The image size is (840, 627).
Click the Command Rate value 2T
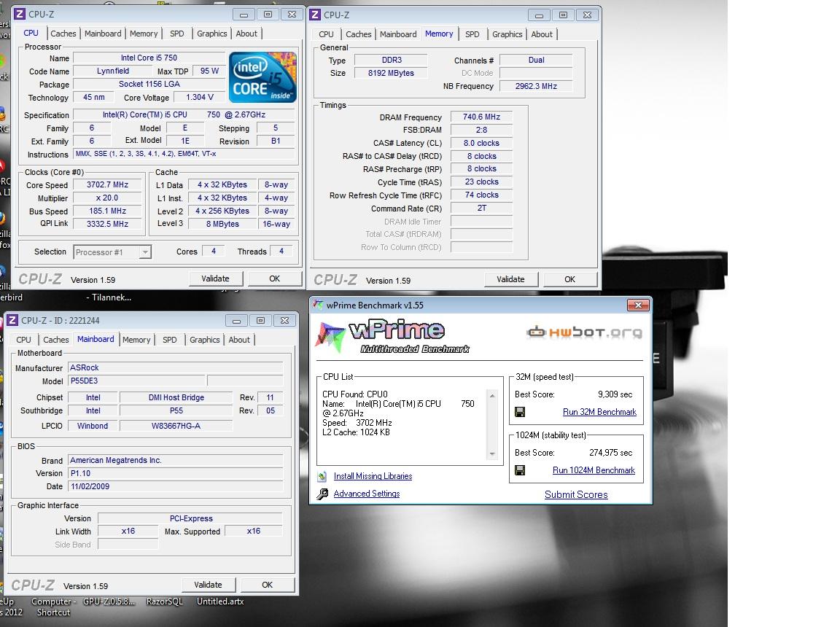(481, 209)
